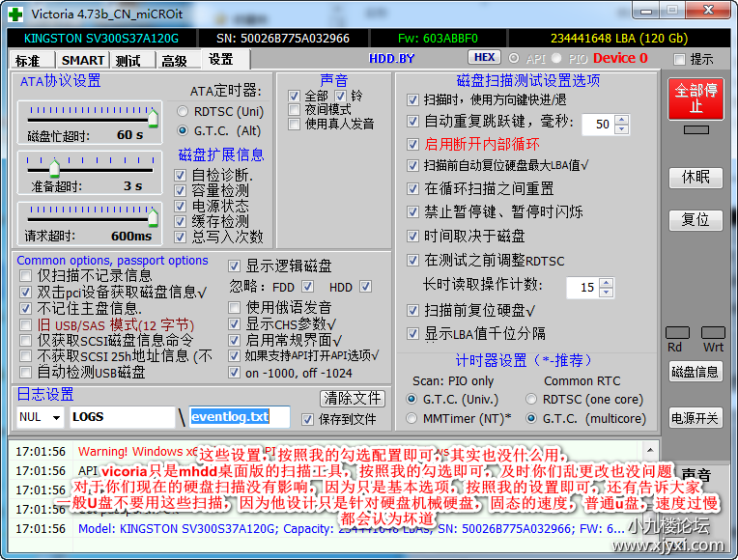
Task: Increase the 50 millisecond spinner value
Action: (x=620, y=120)
